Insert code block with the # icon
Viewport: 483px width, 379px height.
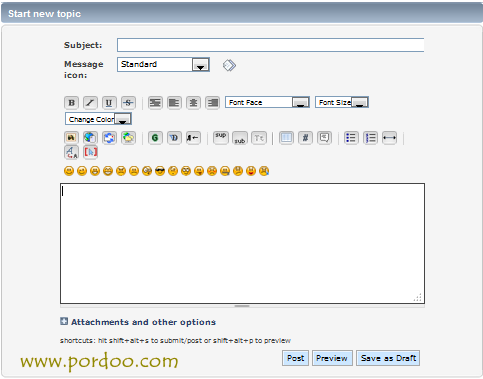tap(305, 138)
